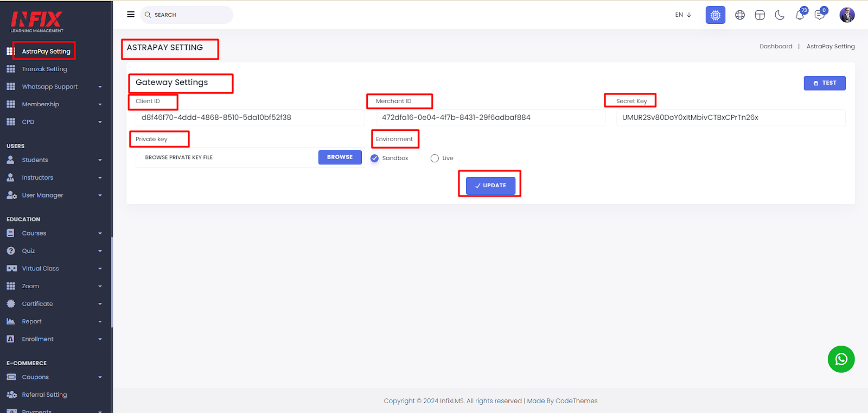Open AstraPay Setting in sidebar
This screenshot has height=413, width=868.
point(46,52)
